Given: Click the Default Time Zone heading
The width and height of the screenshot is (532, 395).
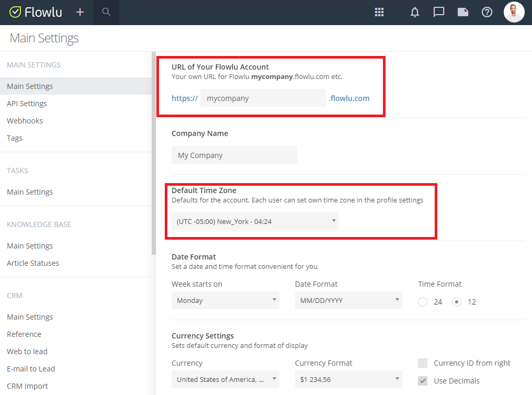Looking at the screenshot, I should point(204,190).
